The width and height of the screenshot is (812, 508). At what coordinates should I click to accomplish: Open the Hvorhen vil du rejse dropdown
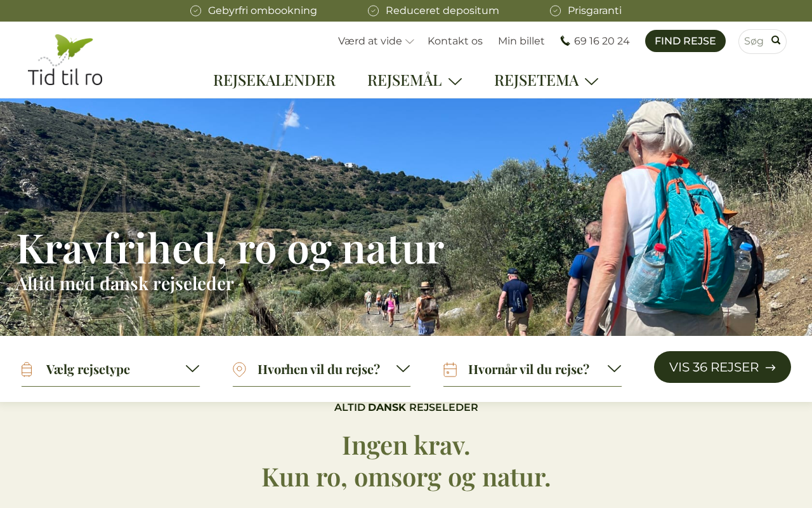322,370
